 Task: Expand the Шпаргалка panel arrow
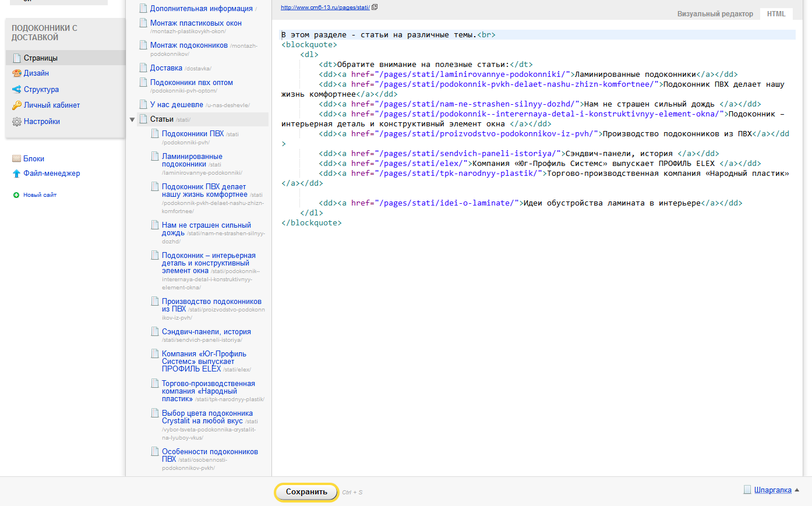click(797, 490)
